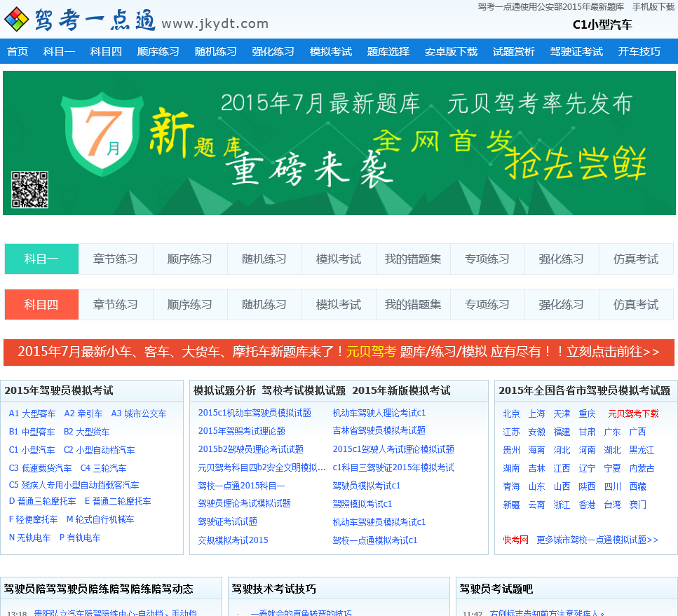Open the 上海 province link

[x=536, y=413]
